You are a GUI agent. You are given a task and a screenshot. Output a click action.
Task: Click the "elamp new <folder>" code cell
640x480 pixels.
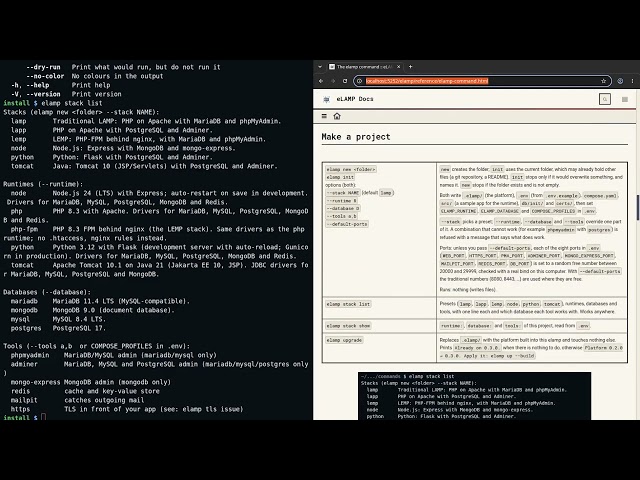pos(351,169)
